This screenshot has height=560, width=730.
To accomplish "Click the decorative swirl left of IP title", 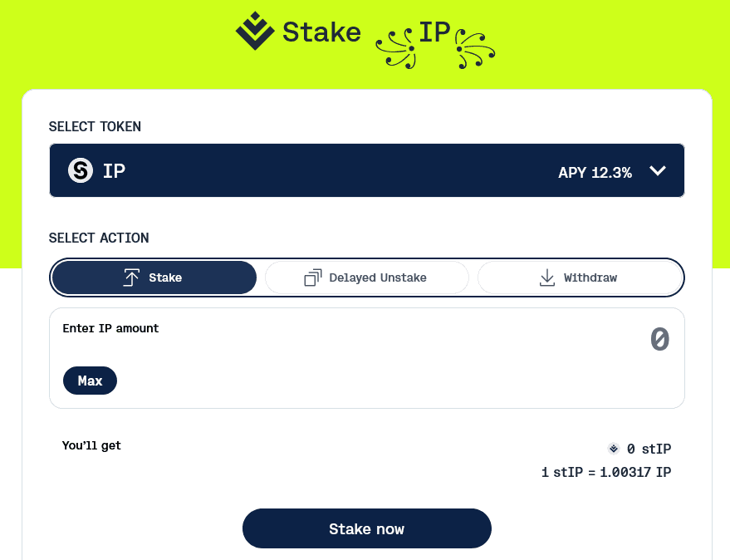I will [x=394, y=49].
